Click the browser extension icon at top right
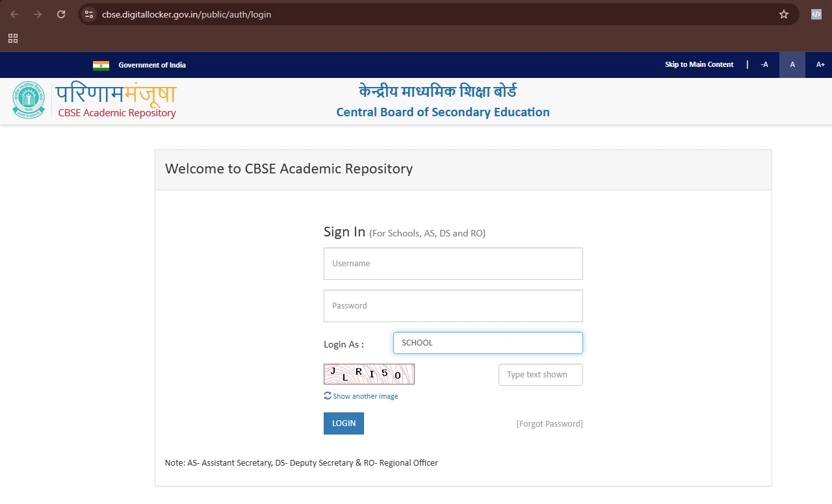The width and height of the screenshot is (832, 504). pos(816,14)
